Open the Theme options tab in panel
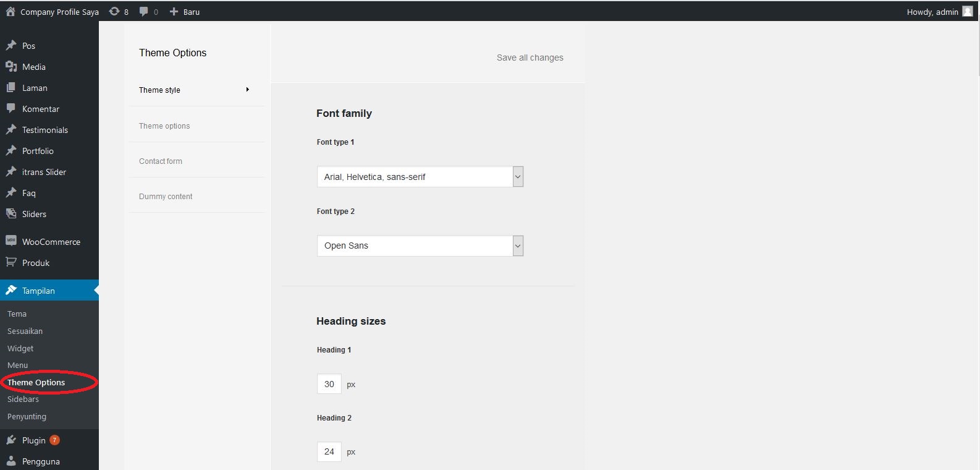The height and width of the screenshot is (470, 980). tap(164, 126)
